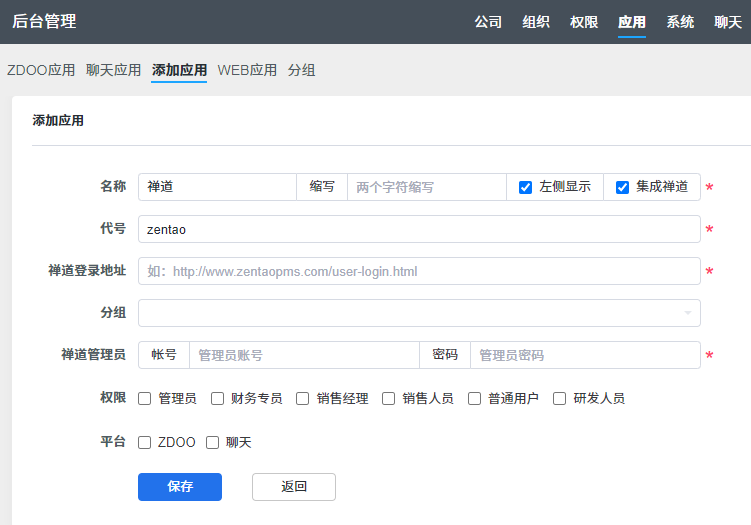Switch to the ZDOO应用 tab

tap(41, 70)
